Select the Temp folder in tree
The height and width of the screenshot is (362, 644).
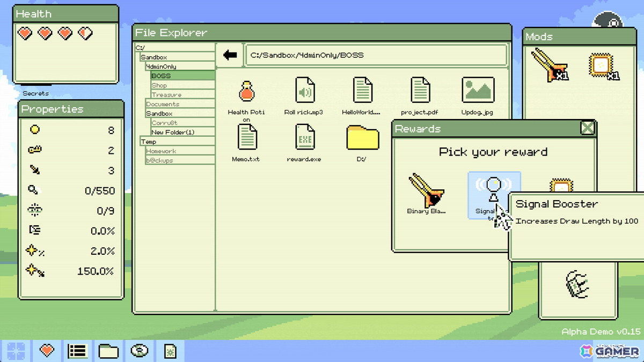click(x=177, y=142)
